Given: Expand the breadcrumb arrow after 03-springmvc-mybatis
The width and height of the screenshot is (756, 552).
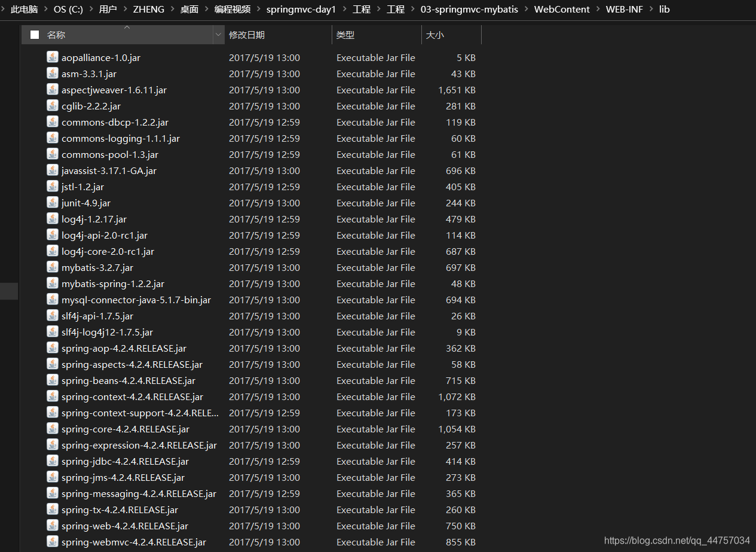Looking at the screenshot, I should point(527,9).
